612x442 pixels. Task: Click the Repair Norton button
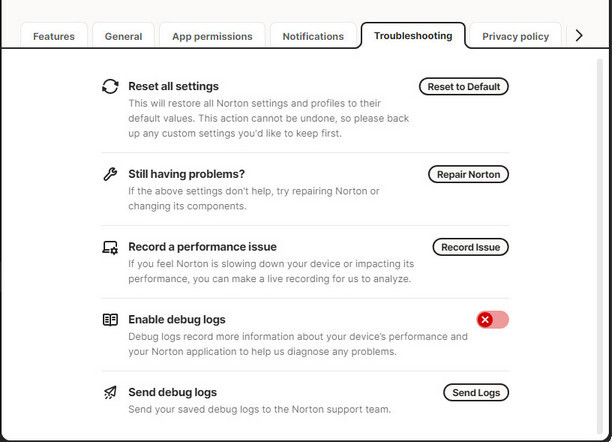click(x=469, y=174)
